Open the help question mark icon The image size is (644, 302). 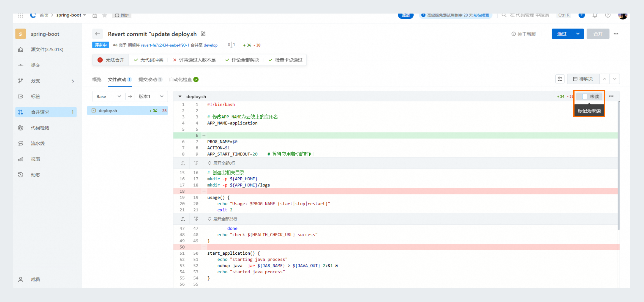(608, 15)
